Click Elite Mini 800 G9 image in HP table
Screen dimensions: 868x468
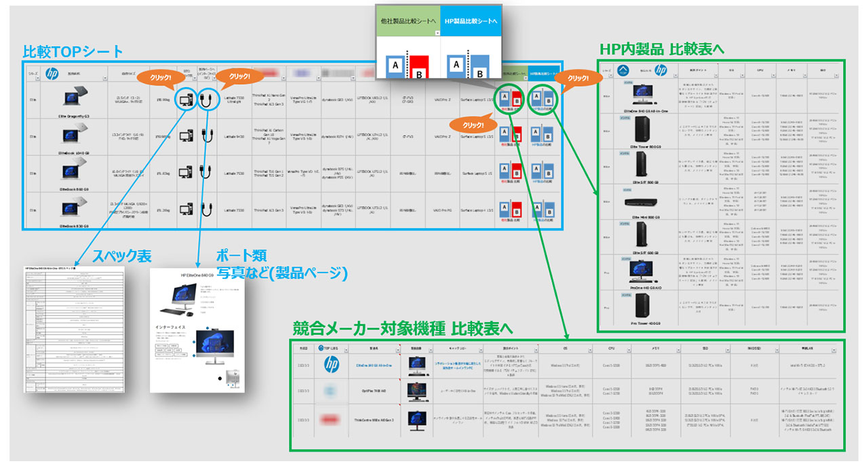(641, 201)
